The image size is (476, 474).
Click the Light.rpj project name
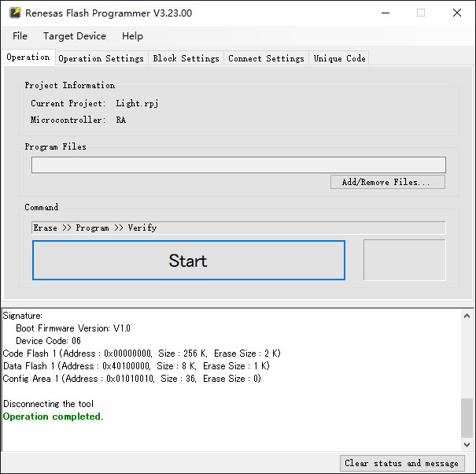tap(137, 103)
